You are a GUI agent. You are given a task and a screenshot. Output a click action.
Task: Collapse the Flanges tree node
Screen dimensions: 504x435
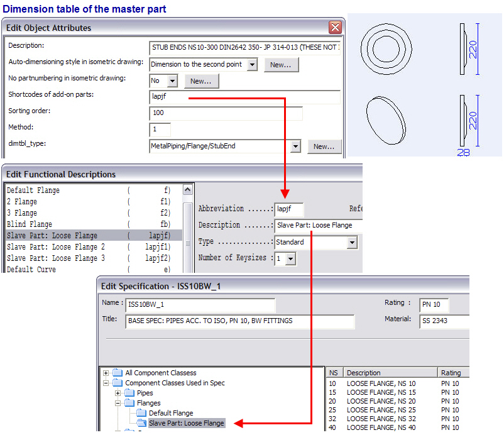coord(118,403)
